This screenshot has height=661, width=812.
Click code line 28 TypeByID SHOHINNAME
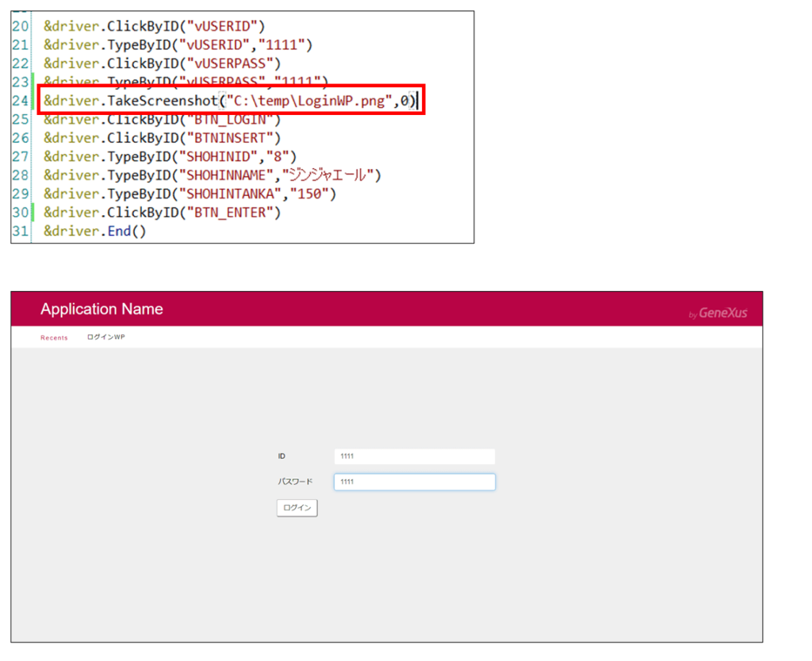pos(213,175)
